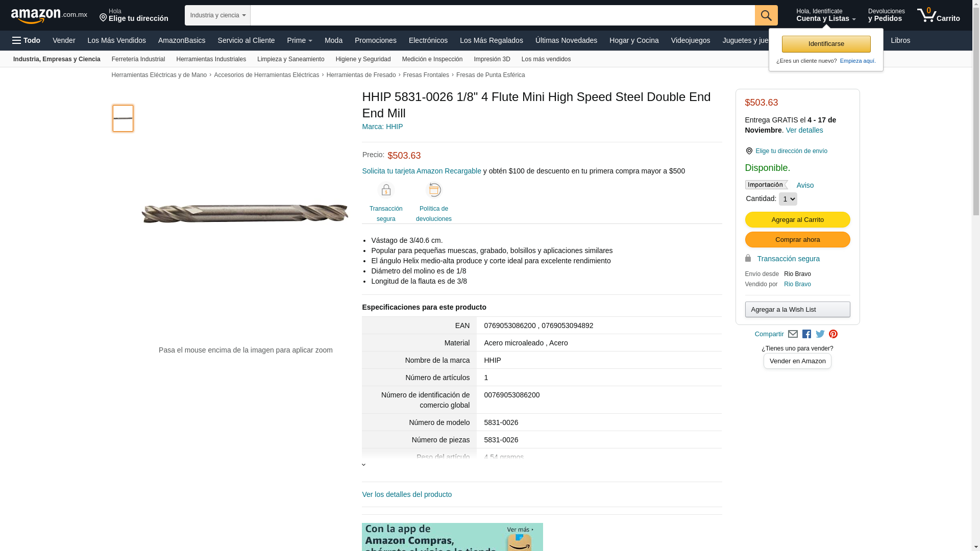The width and height of the screenshot is (980, 551).
Task: Open the Todo hamburger menu
Action: click(26, 40)
